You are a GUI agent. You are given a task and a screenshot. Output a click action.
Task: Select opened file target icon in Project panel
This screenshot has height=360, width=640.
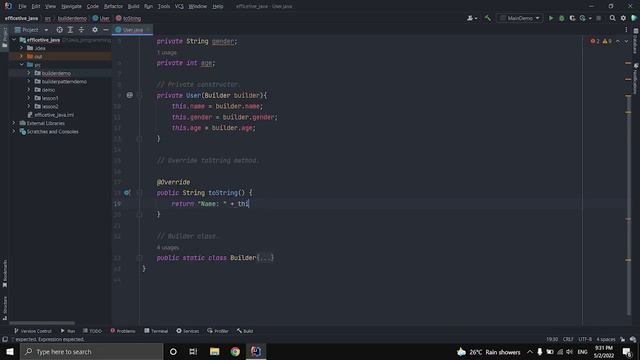tap(60, 30)
